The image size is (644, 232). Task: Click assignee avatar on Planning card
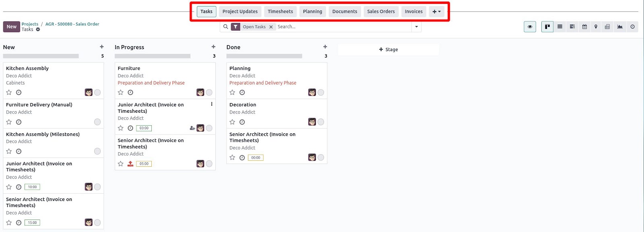pyautogui.click(x=312, y=93)
